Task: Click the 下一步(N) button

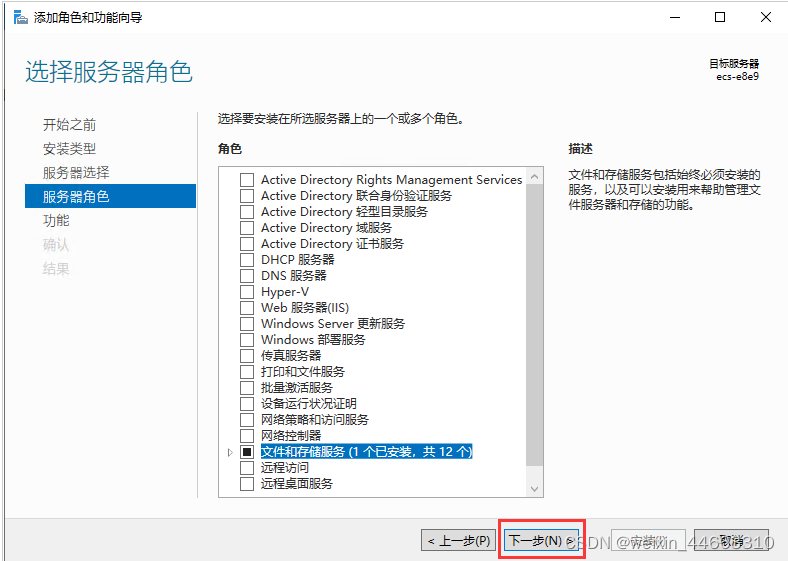Action: pyautogui.click(x=541, y=540)
